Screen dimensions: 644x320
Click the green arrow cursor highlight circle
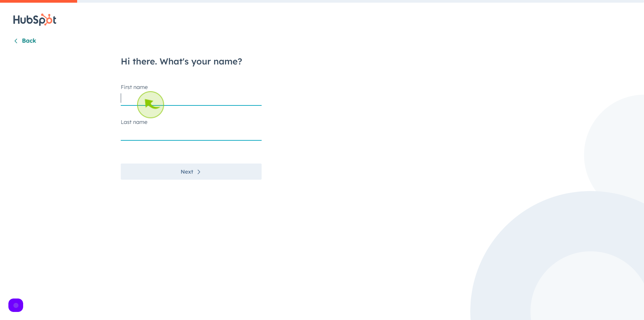(x=151, y=105)
